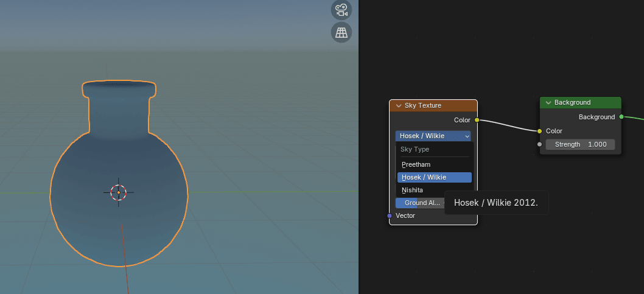Open the Hosek / Wilkie sky type dropdown
This screenshot has width=644, height=294.
tap(433, 136)
